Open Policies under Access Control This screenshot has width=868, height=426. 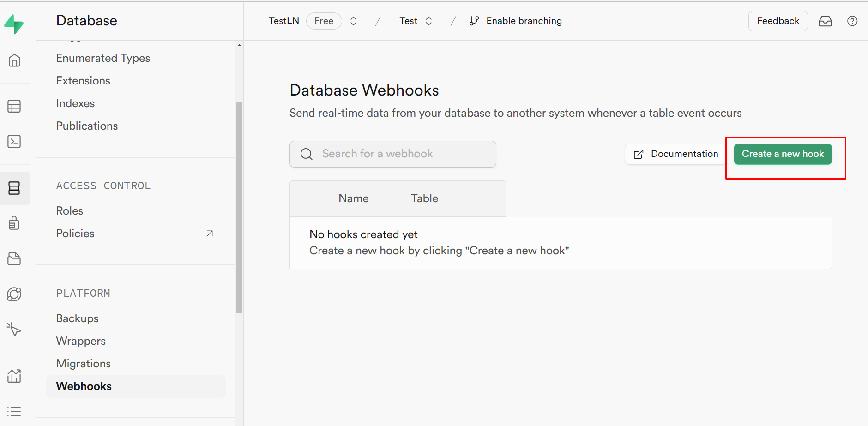point(75,234)
